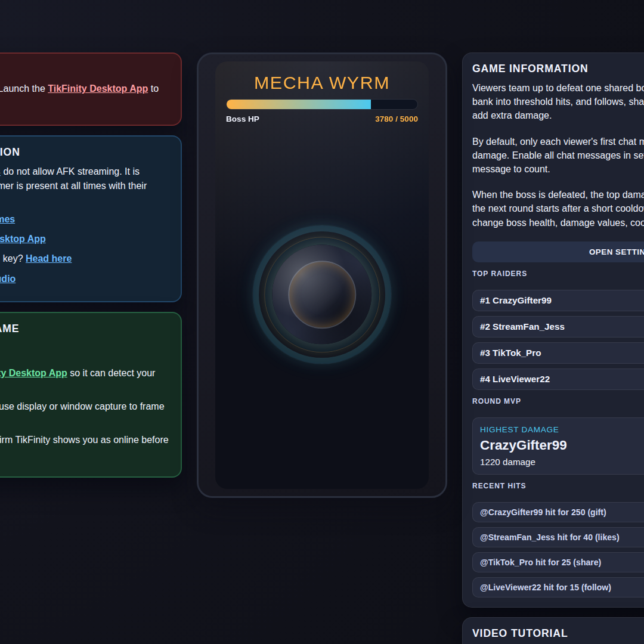Viewport: 644px width, 644px height.
Task: Click the Highest Damage MVP card
Action: click(x=558, y=446)
